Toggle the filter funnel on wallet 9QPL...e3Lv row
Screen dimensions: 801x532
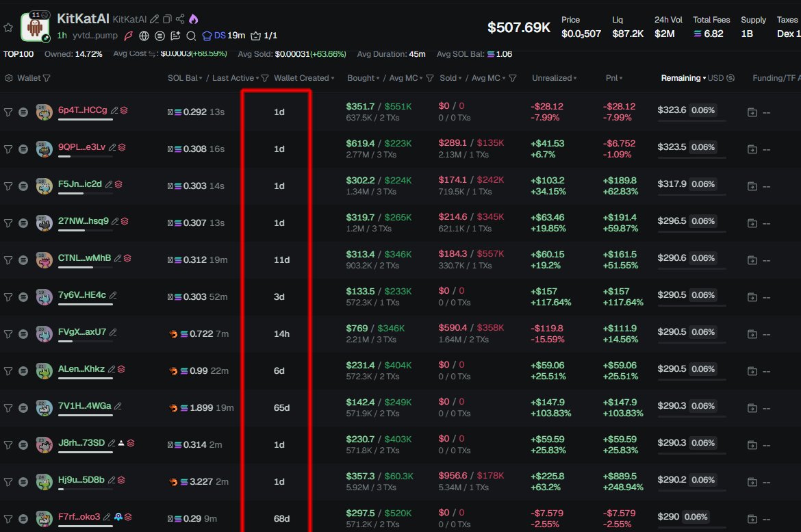pyautogui.click(x=8, y=149)
